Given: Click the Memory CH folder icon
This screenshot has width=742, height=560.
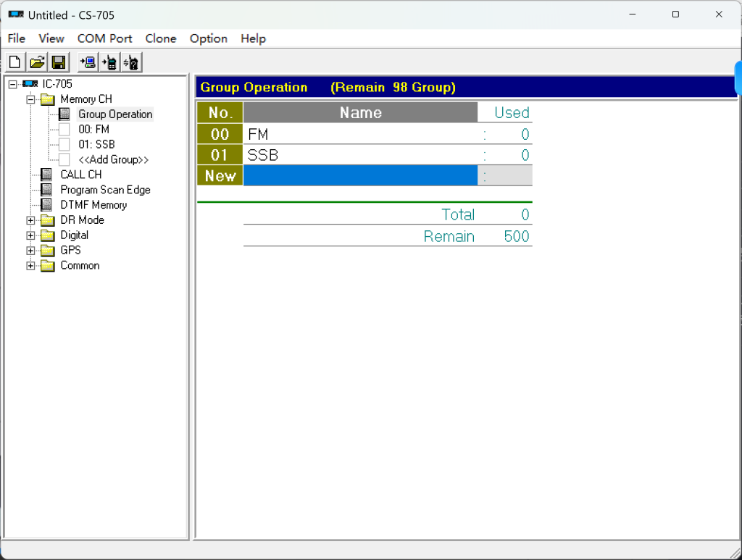Looking at the screenshot, I should (x=47, y=99).
